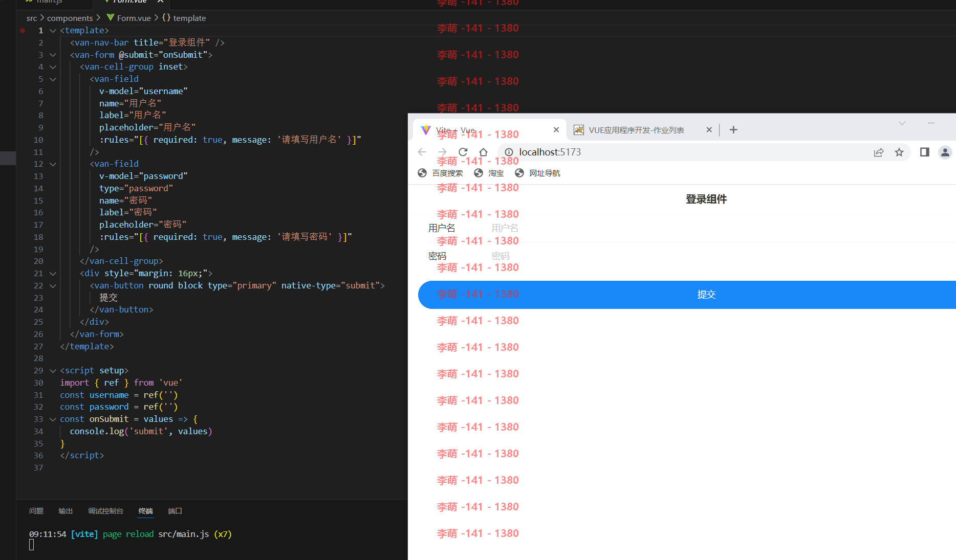Minimize the browser window

pos(931,123)
